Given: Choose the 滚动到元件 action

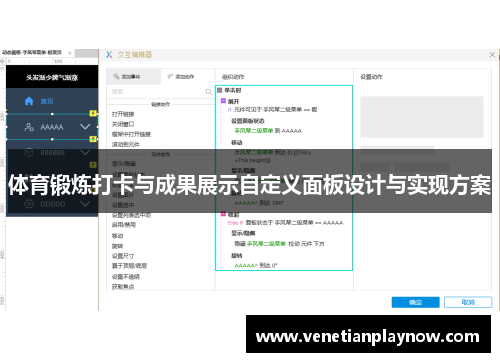Looking at the screenshot, I should pos(126,144).
